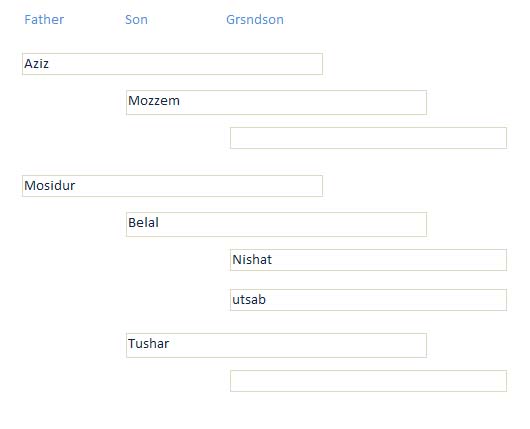Click on the text Nishat
This screenshot has width=530, height=429.
coord(252,260)
